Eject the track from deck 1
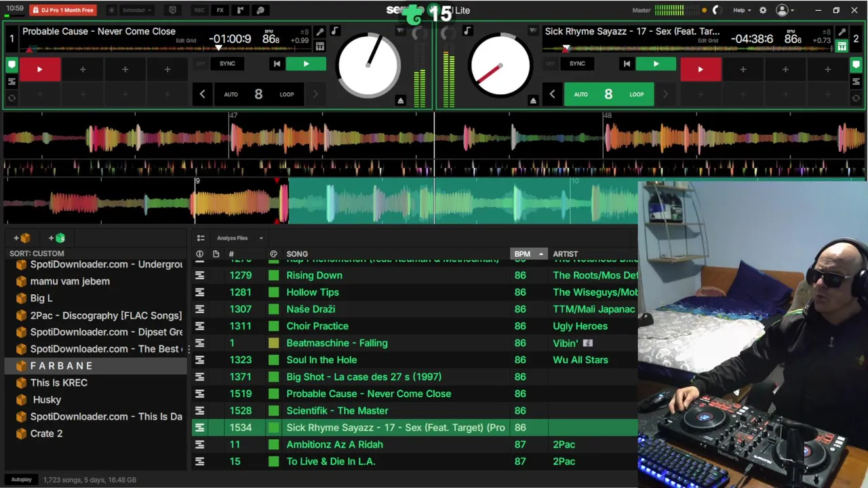Viewport: 868px width, 488px height. tap(401, 100)
